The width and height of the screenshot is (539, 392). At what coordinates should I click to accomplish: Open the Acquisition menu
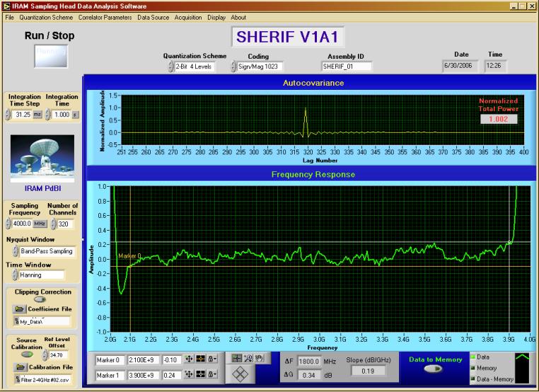pyautogui.click(x=188, y=17)
